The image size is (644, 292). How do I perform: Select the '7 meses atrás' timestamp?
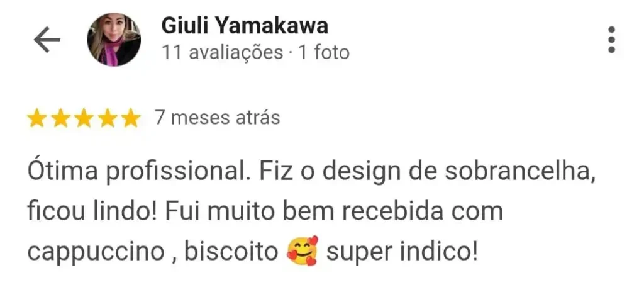coord(217,118)
